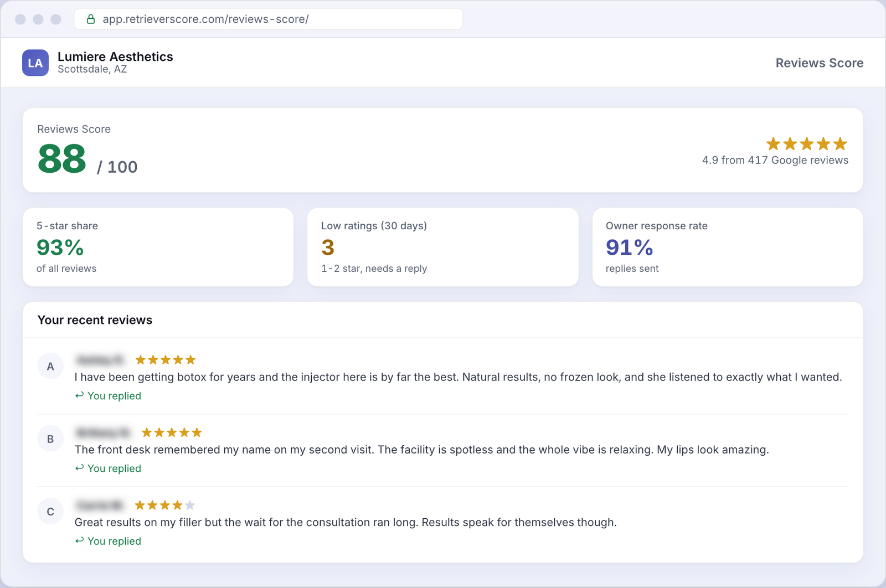Click the star rating on the botox review

coord(166,360)
